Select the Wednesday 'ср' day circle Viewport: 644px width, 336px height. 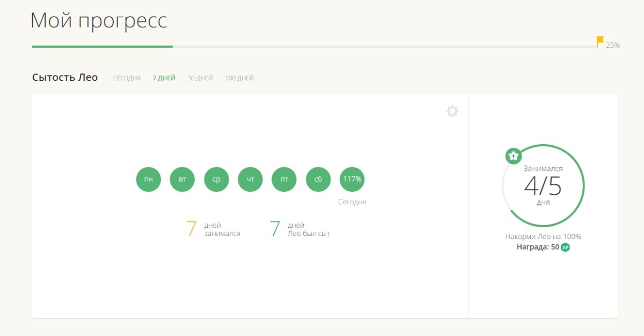(216, 179)
